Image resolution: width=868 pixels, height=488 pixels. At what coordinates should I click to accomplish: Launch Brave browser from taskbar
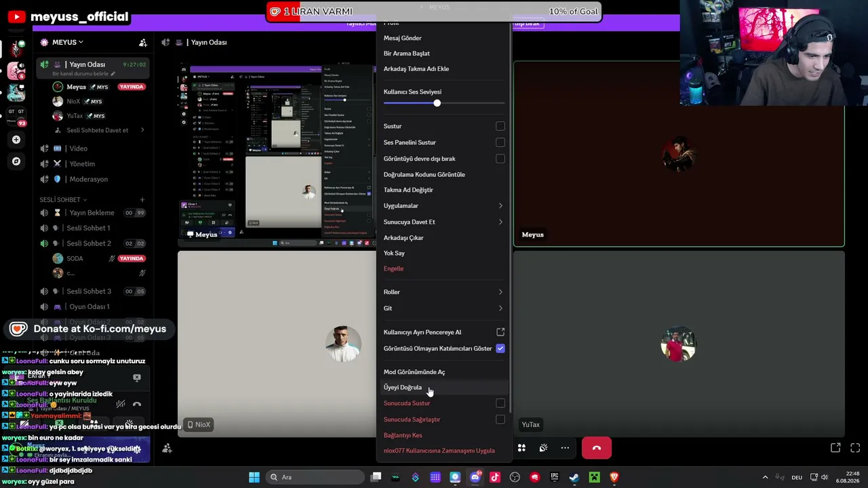coord(614,477)
